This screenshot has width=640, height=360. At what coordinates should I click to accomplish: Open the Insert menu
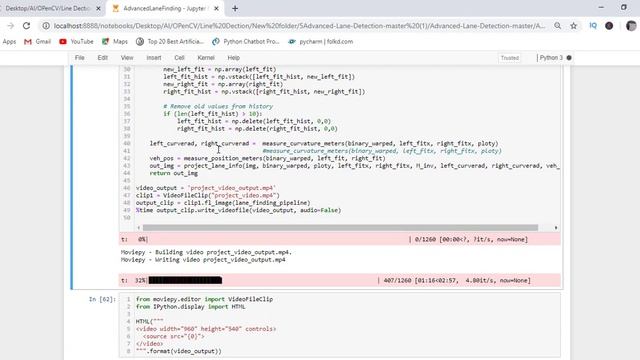click(x=154, y=58)
